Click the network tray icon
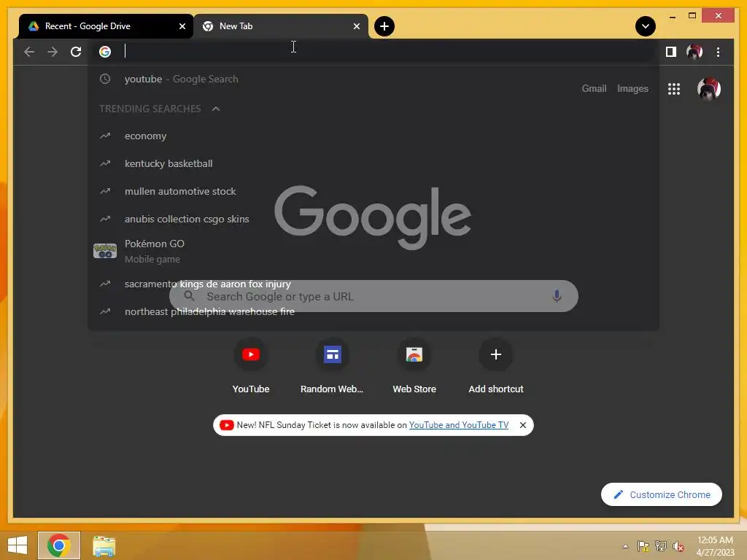Screen dimensions: 747x560 (x=661, y=546)
